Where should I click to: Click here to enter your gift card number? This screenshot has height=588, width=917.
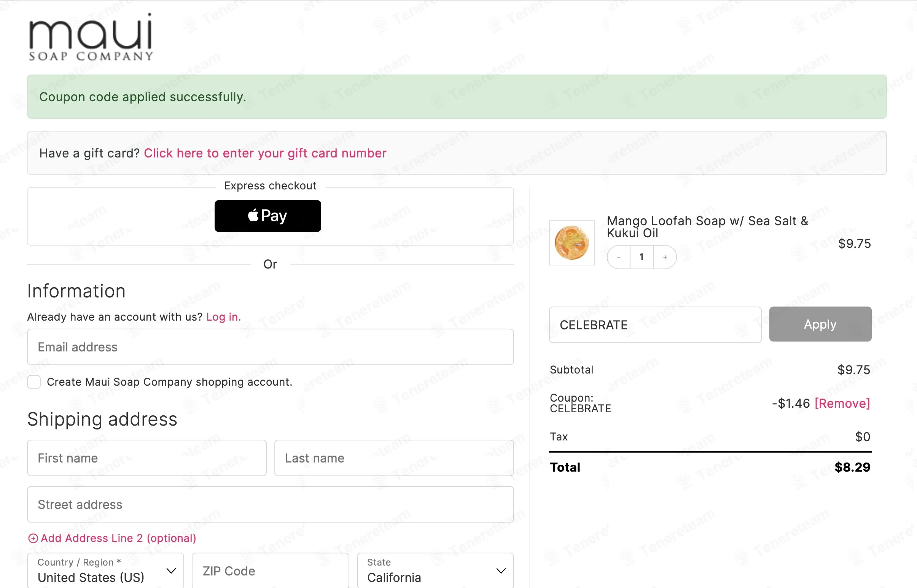click(265, 153)
